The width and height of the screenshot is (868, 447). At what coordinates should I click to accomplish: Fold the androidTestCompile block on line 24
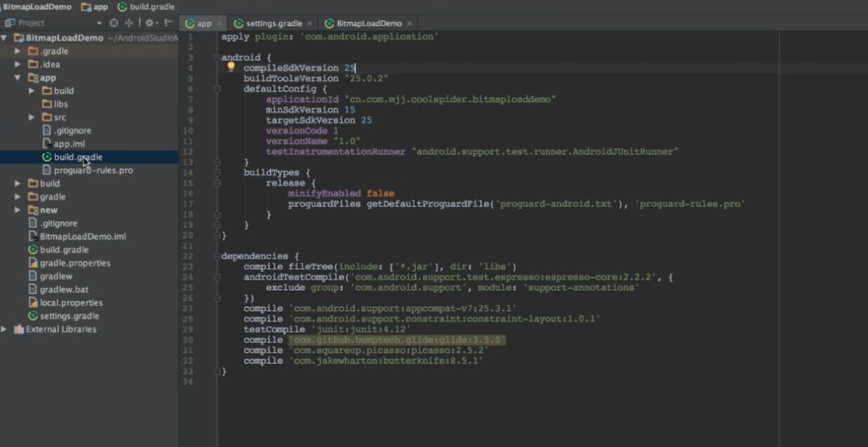[x=217, y=277]
